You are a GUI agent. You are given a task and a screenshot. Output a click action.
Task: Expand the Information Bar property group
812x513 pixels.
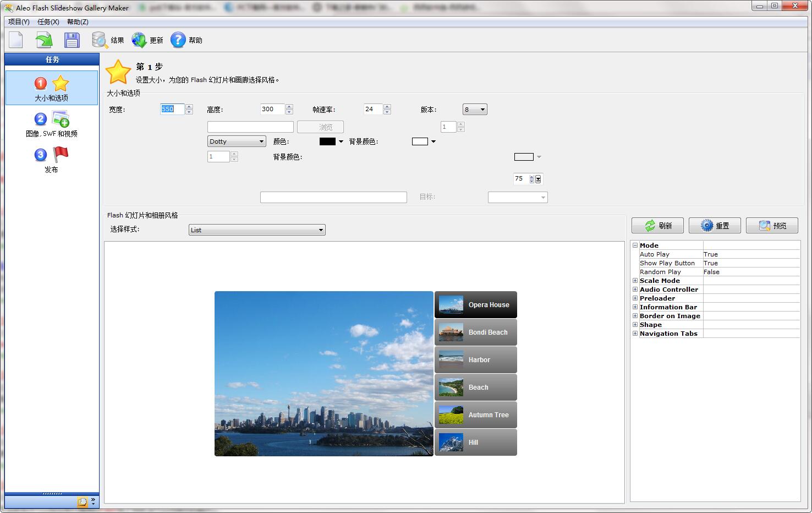click(x=635, y=307)
